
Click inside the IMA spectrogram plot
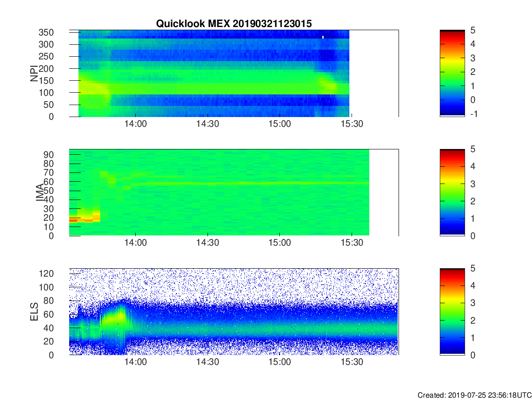(x=234, y=192)
